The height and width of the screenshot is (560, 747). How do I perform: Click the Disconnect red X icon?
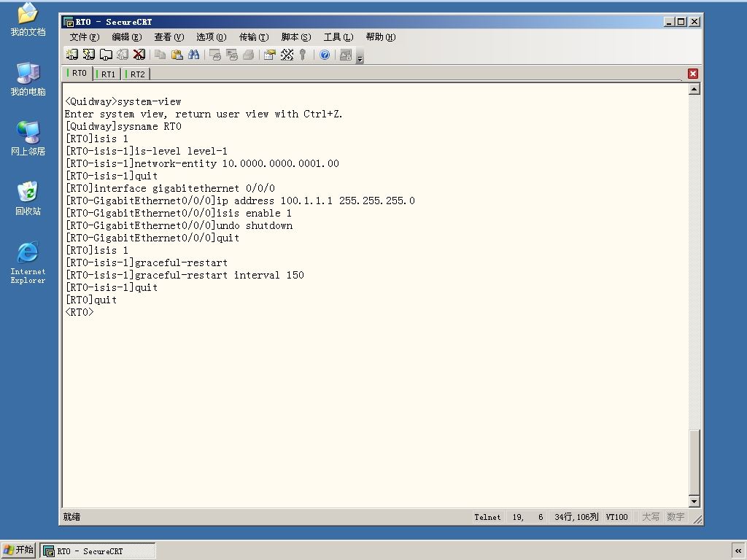(x=139, y=55)
